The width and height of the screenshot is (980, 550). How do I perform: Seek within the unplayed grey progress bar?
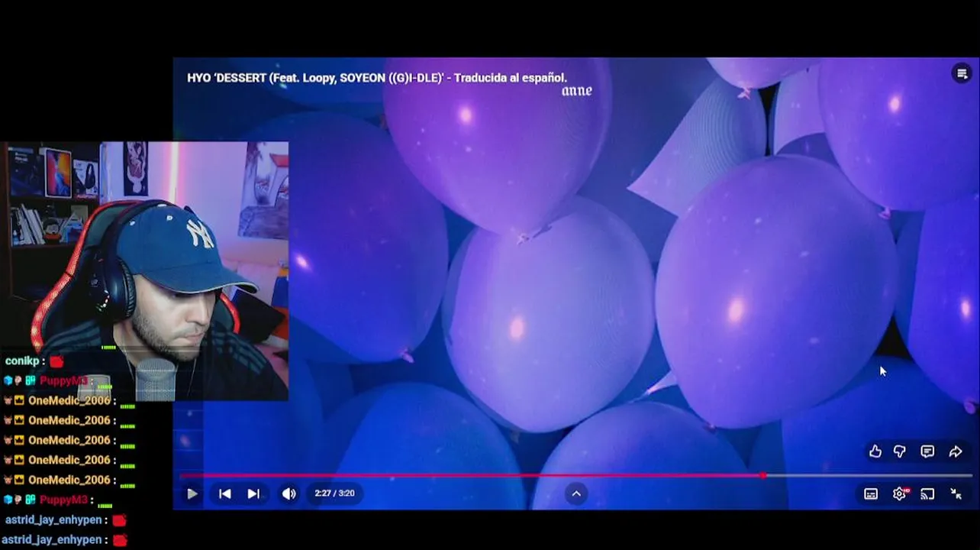coord(869,475)
